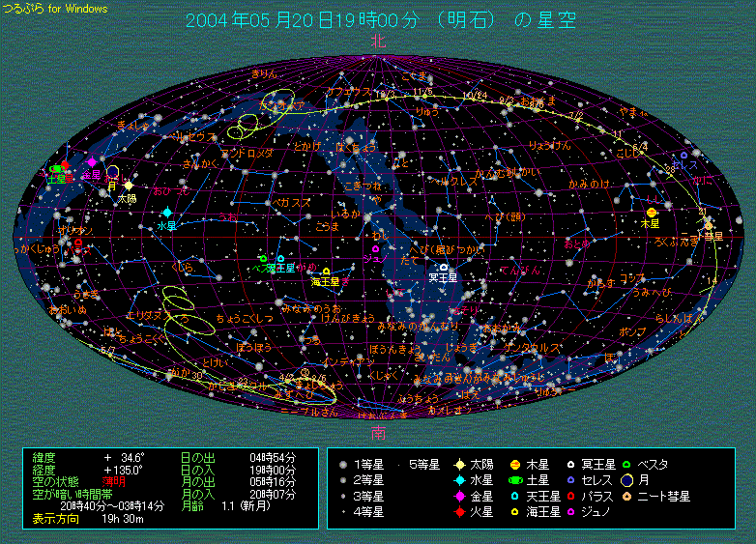Click the Sun marker on the star map
756x544 pixels.
click(129, 186)
